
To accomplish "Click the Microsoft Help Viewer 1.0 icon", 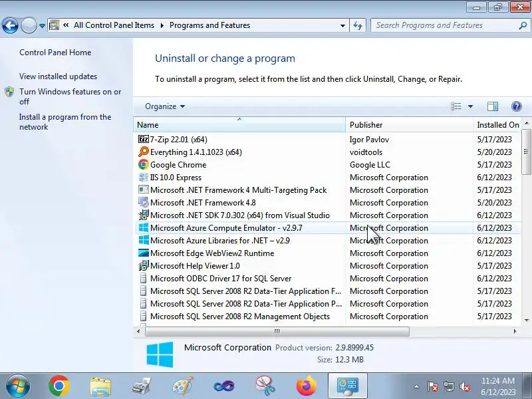I will click(144, 265).
